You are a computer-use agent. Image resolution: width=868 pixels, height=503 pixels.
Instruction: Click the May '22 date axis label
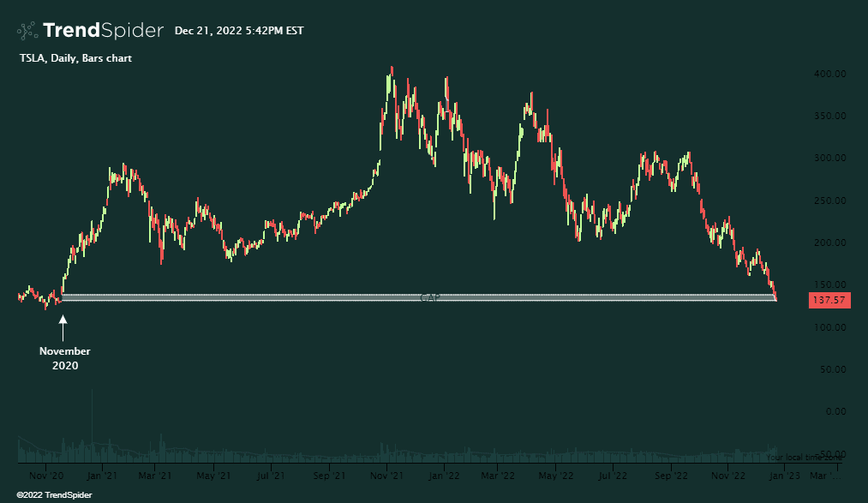[556, 476]
